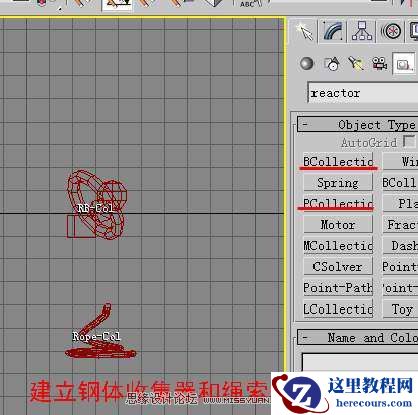Select the Cameras category icon
418x415 pixels.
click(380, 63)
